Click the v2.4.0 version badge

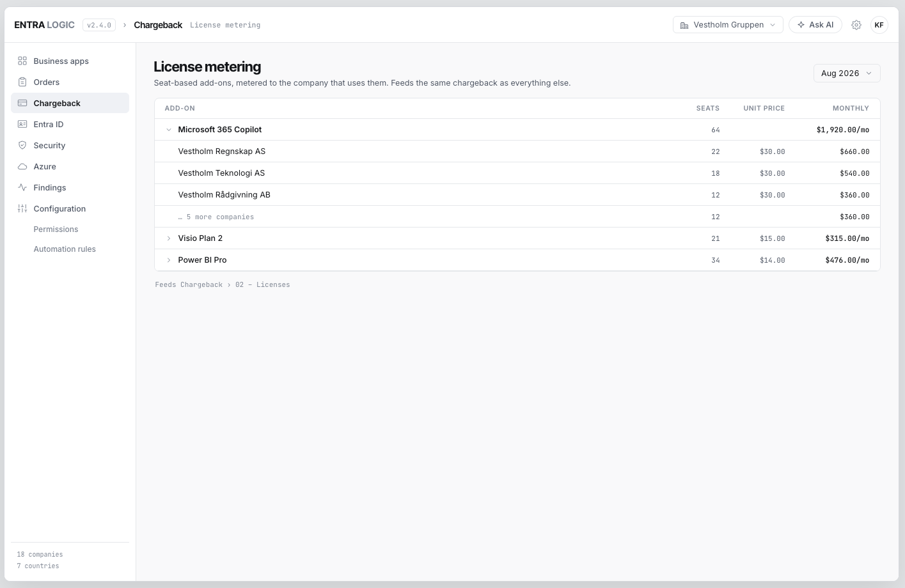99,25
